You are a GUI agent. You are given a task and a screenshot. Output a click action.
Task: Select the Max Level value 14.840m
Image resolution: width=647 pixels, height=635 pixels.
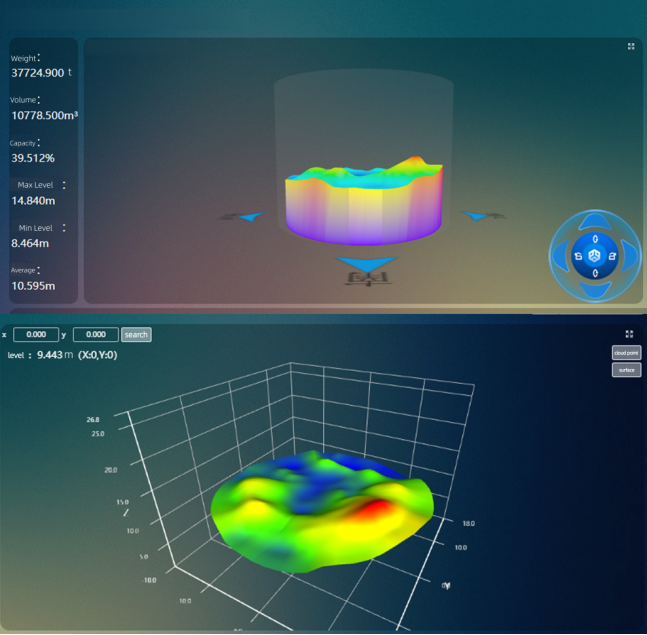(33, 201)
